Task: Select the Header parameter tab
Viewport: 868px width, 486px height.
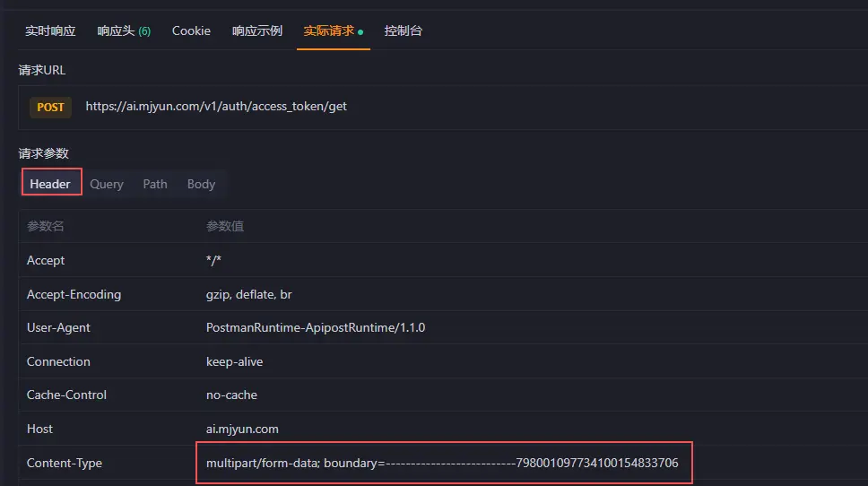Action: click(50, 184)
